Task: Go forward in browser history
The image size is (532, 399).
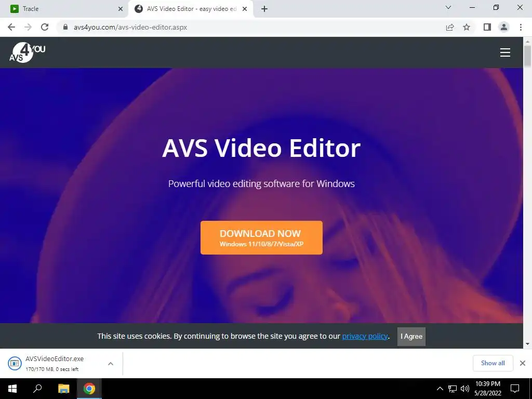Action: pyautogui.click(x=28, y=27)
